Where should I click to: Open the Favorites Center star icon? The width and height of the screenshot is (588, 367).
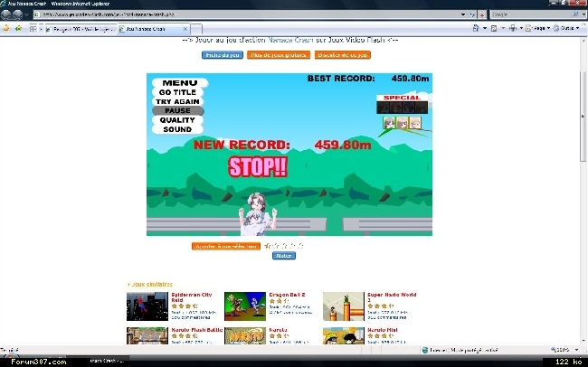6,29
